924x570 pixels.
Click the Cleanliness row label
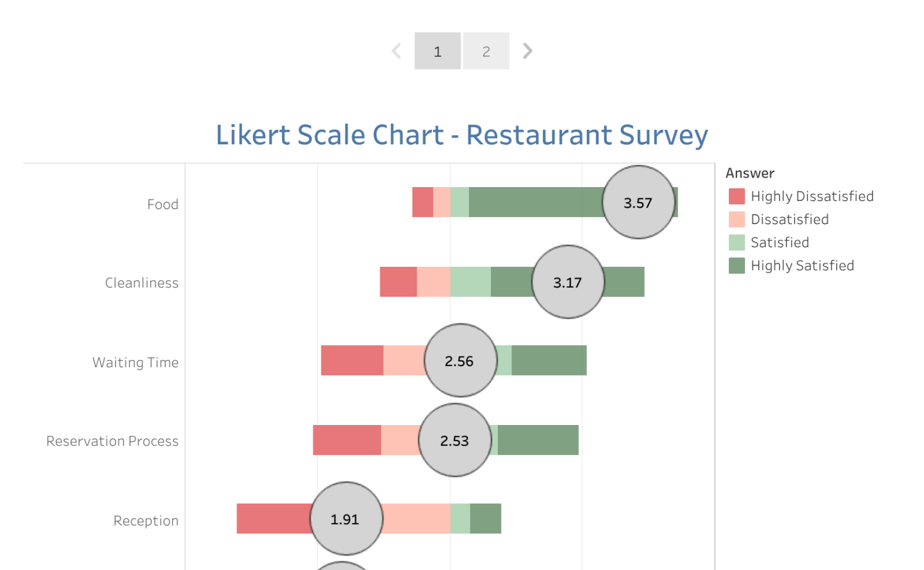click(141, 282)
